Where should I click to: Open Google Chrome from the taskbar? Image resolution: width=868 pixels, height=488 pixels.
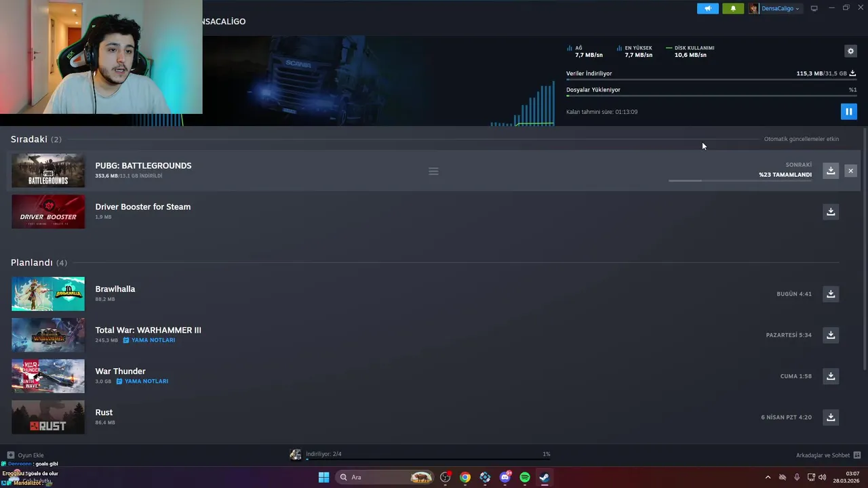(x=465, y=477)
